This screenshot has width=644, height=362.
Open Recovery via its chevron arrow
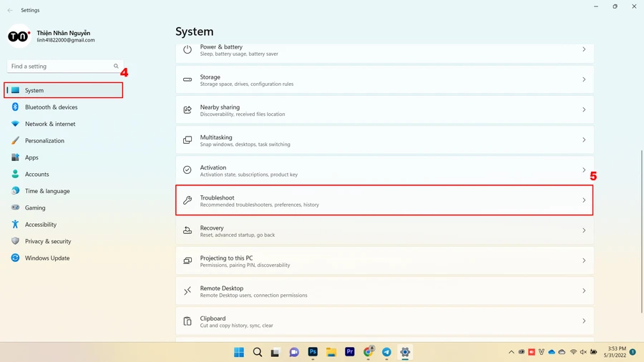pyautogui.click(x=584, y=230)
